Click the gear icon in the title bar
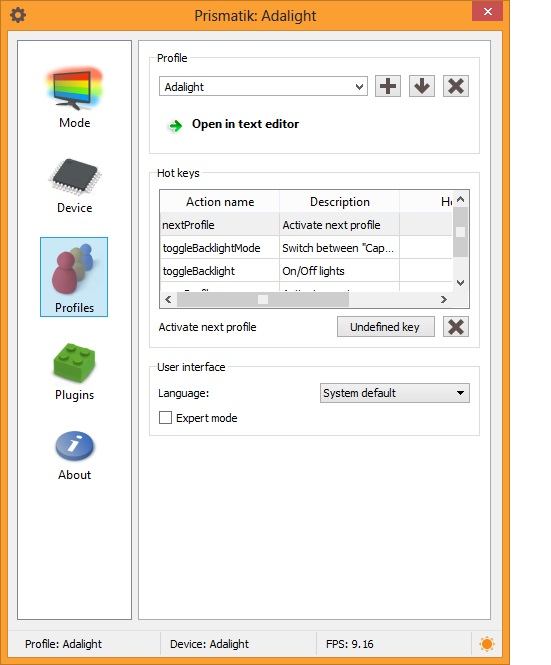This screenshot has height=665, width=551. pos(18,15)
